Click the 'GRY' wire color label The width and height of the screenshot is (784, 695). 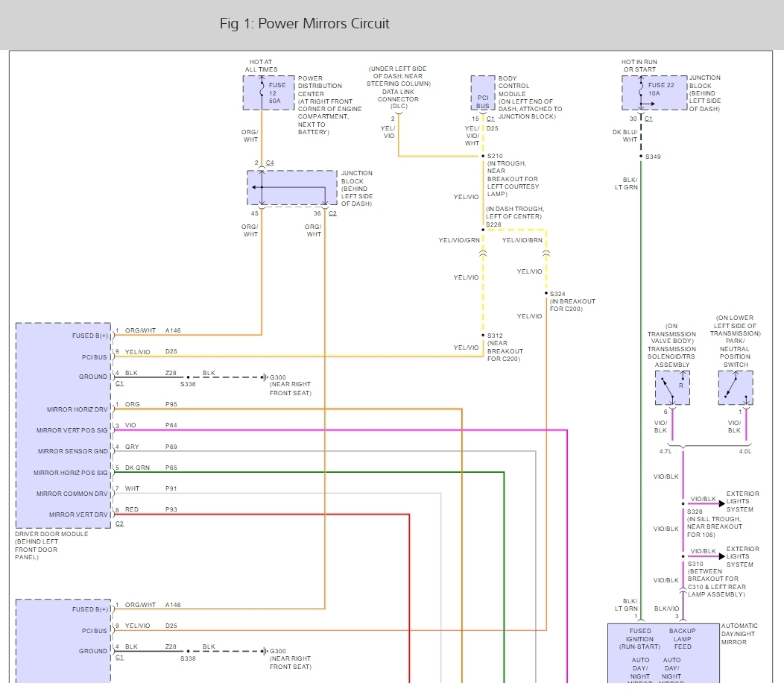tap(132, 447)
